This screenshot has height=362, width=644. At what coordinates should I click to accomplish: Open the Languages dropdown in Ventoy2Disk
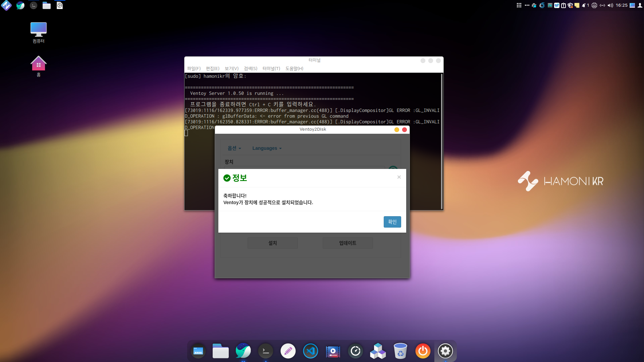click(267, 148)
